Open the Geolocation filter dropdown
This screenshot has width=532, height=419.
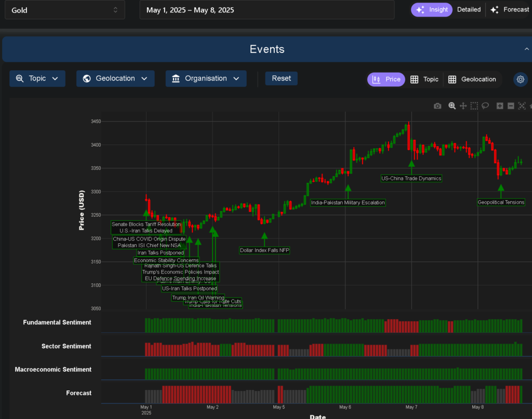click(115, 78)
